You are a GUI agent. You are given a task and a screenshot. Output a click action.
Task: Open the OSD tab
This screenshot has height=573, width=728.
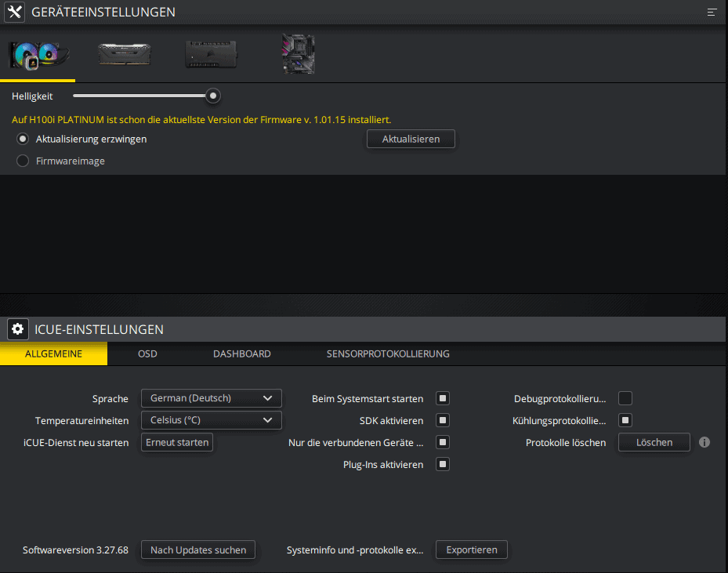(x=147, y=354)
